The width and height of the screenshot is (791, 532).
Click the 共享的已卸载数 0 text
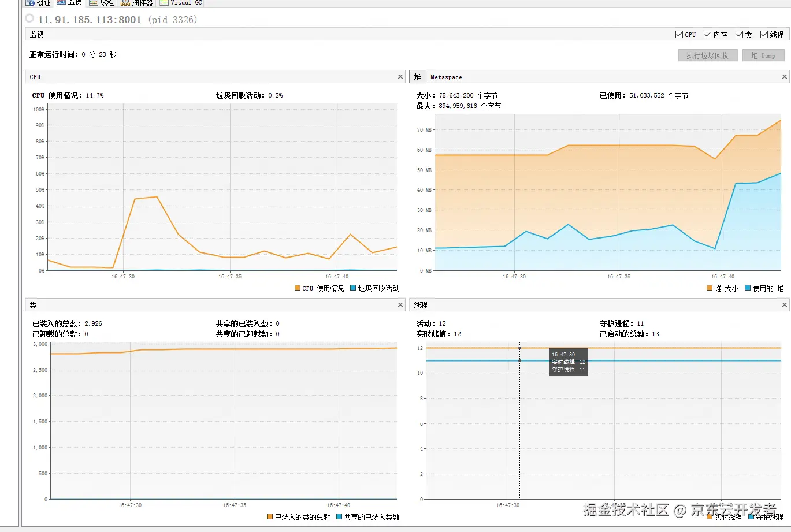click(247, 334)
